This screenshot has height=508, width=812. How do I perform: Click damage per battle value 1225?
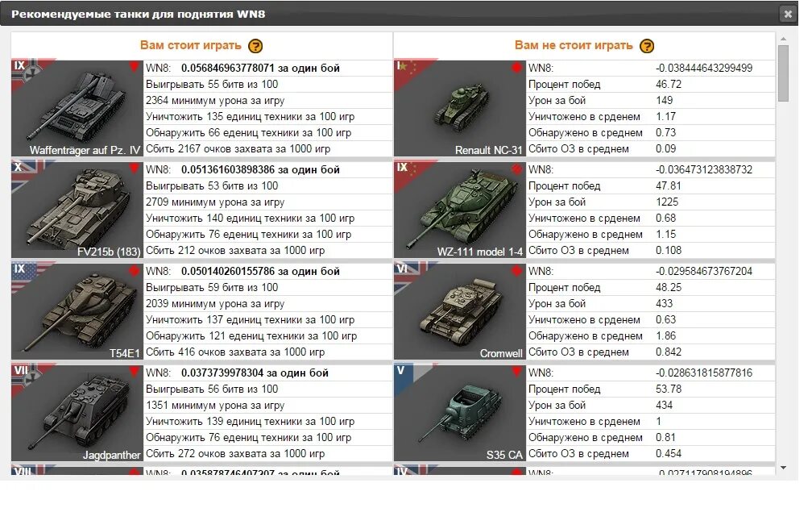point(667,202)
